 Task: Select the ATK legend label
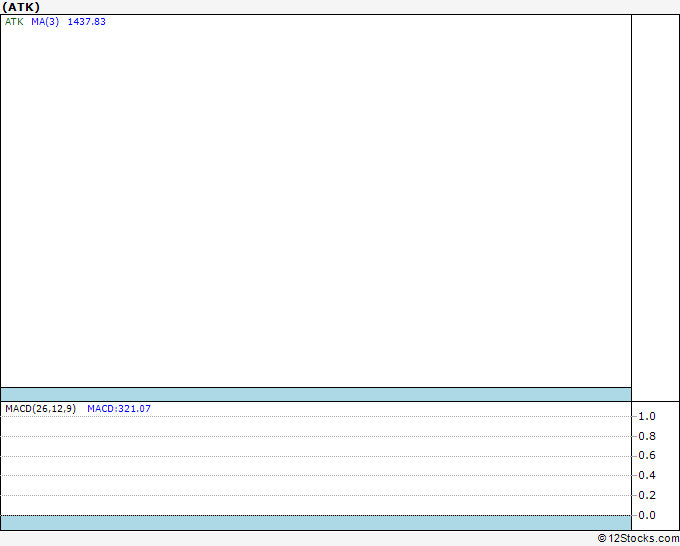pos(14,22)
